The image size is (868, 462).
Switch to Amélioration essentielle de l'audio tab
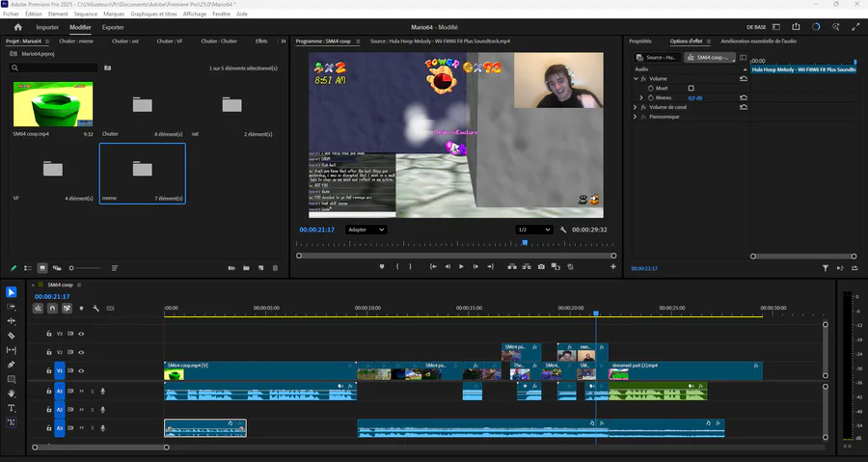(758, 41)
